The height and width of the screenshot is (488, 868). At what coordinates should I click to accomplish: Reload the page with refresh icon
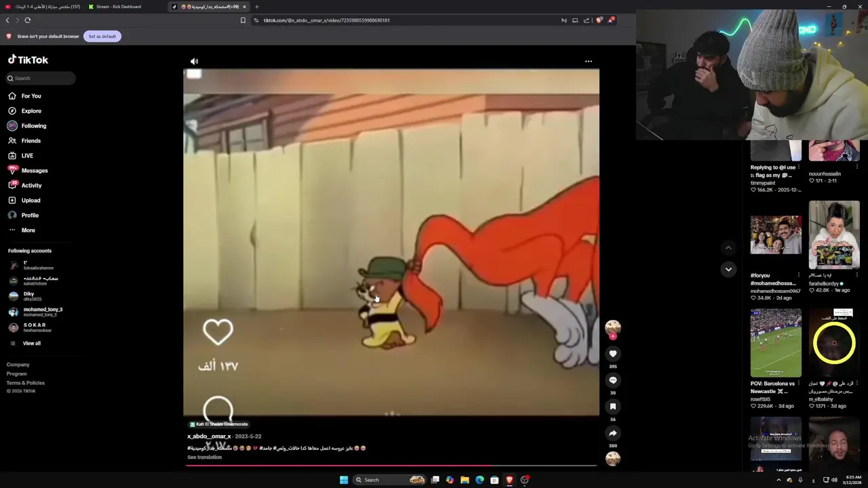click(28, 20)
